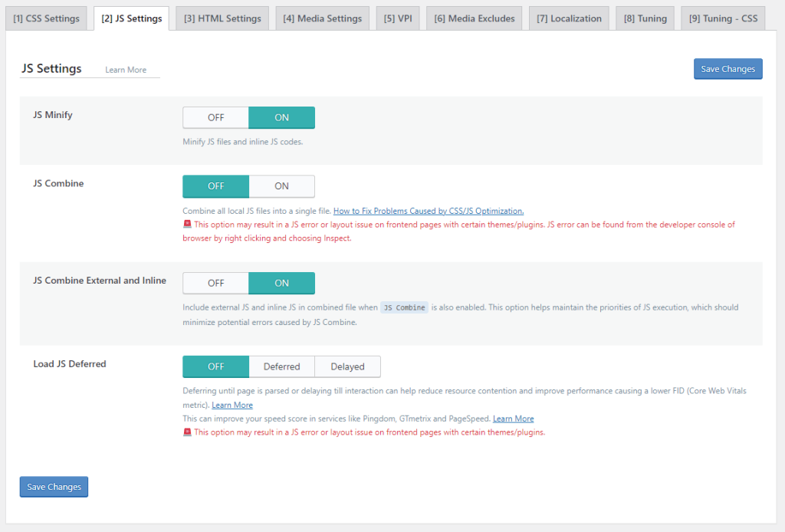Screen dimensions: 785x532
Task: Set JS Combine to OFF
Action: click(216, 186)
